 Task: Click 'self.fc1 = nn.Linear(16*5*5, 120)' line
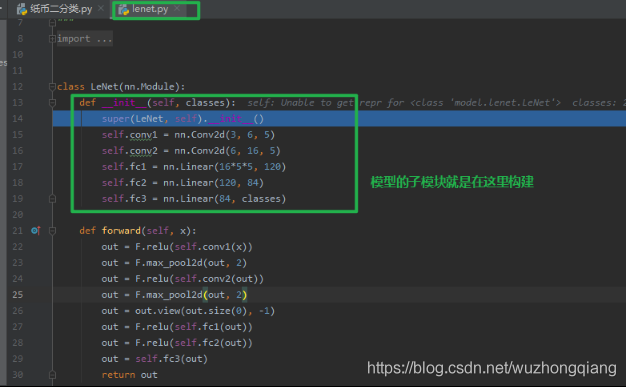(x=194, y=167)
